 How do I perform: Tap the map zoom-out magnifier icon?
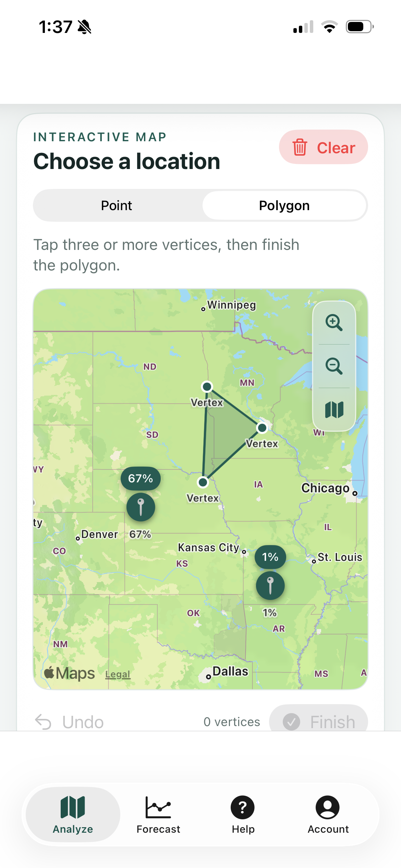tap(334, 366)
